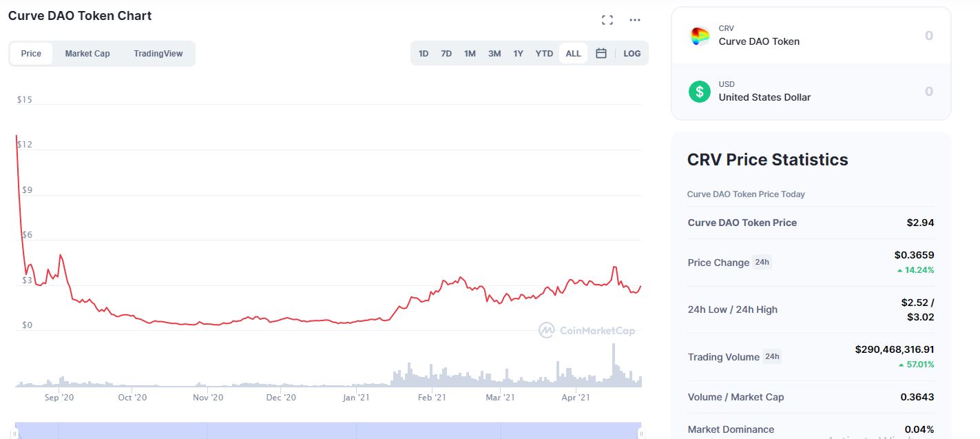Switch chart to YTD range
The height and width of the screenshot is (439, 980).
coord(544,54)
